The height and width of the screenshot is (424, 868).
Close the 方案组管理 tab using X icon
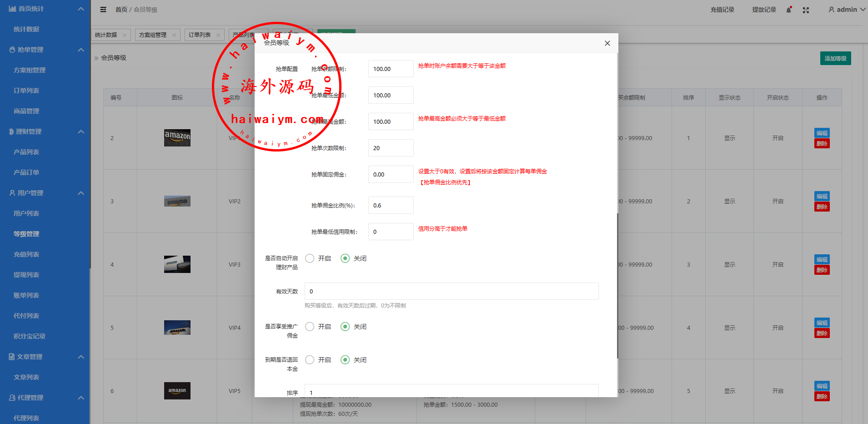tap(174, 35)
